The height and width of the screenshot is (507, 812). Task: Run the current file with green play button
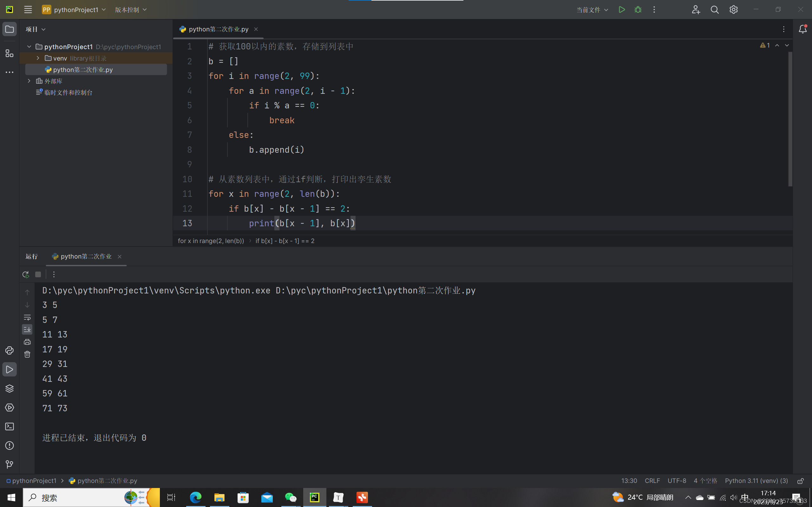click(x=621, y=10)
